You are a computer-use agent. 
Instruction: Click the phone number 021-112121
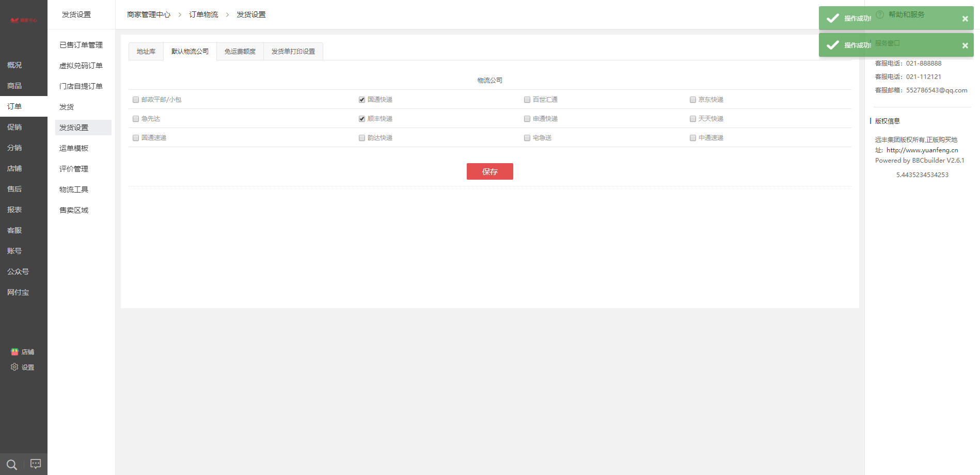tap(924, 76)
